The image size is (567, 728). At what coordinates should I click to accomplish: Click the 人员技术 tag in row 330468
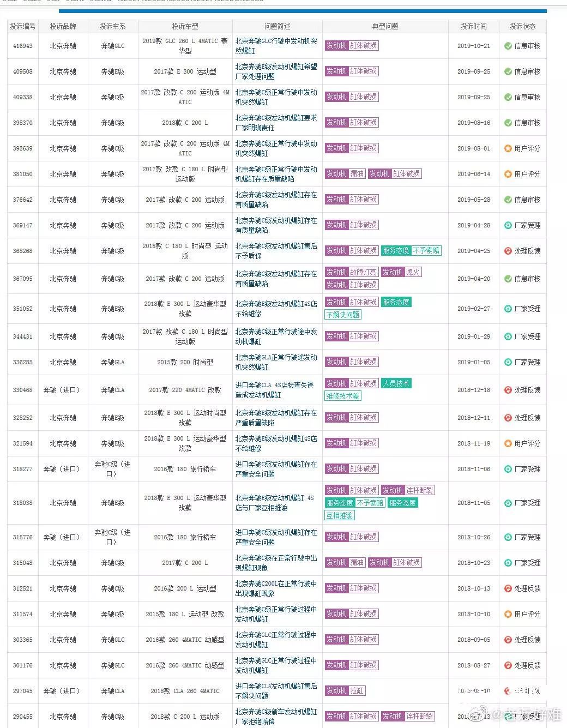[396, 383]
